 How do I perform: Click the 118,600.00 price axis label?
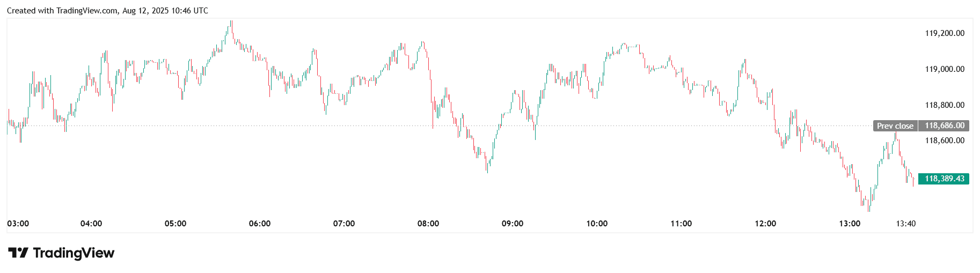[944, 141]
